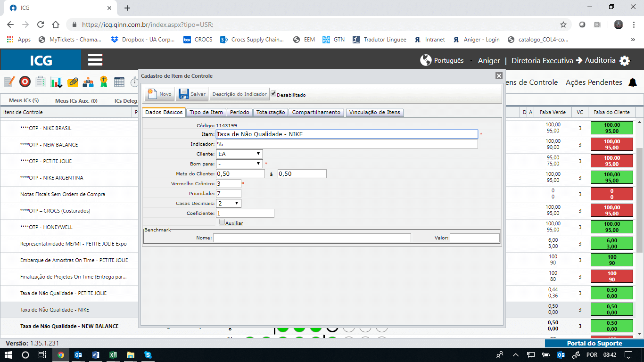The width and height of the screenshot is (644, 362).
Task: Click the notepad with pencil toolbar icon
Action: coord(9,82)
